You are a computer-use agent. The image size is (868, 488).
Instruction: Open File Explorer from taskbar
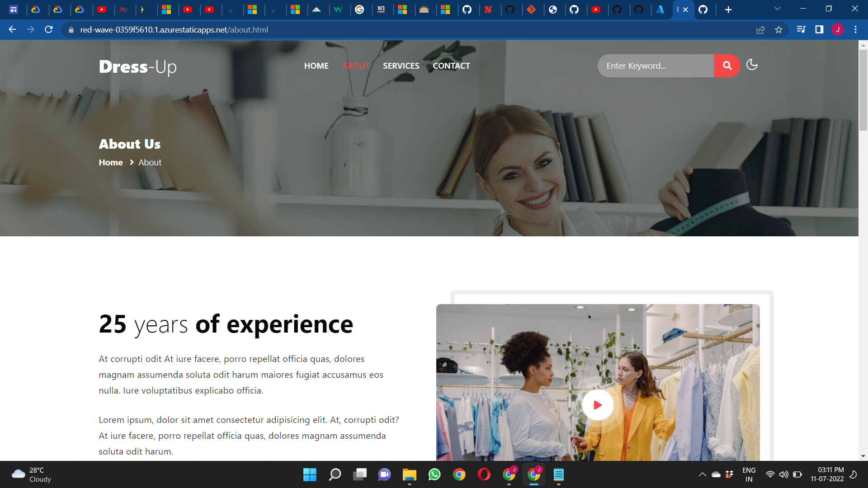pyautogui.click(x=410, y=474)
